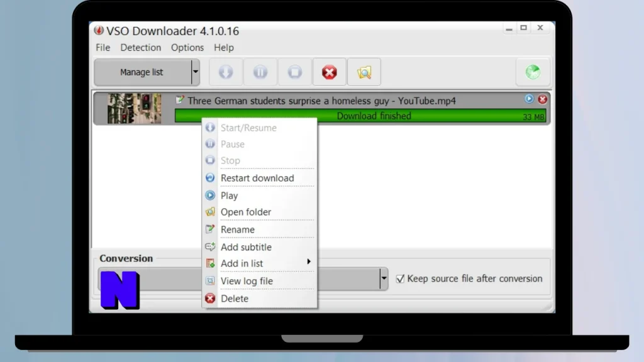Choose Open folder in context menu
Image resolution: width=644 pixels, height=362 pixels.
(x=260, y=212)
